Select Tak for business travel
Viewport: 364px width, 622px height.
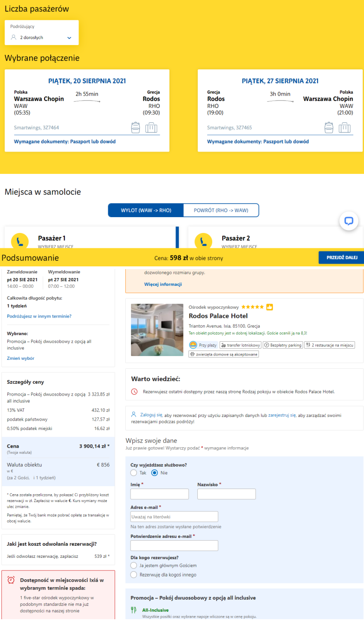coord(134,473)
